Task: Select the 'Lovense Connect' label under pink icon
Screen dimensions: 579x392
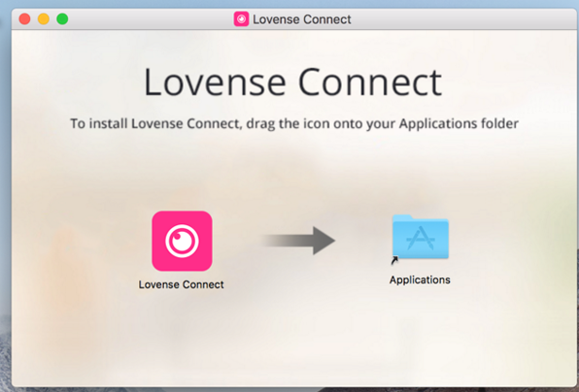Action: coord(182,284)
